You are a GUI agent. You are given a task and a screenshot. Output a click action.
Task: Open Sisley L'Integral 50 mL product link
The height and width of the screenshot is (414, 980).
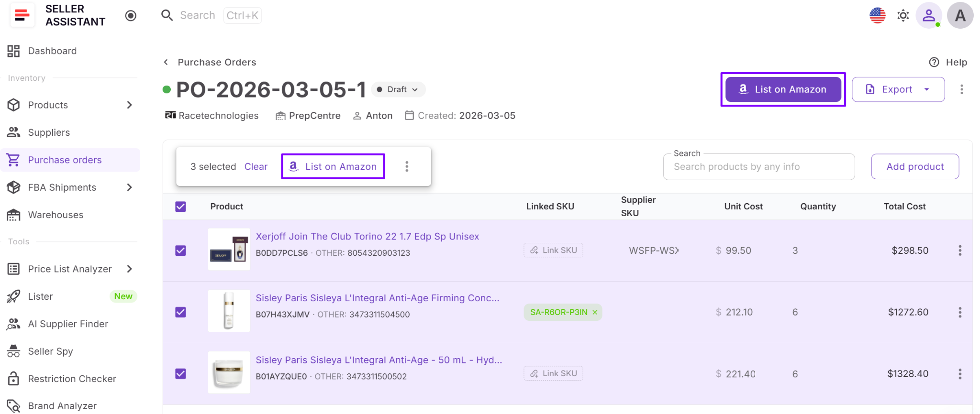pyautogui.click(x=379, y=360)
